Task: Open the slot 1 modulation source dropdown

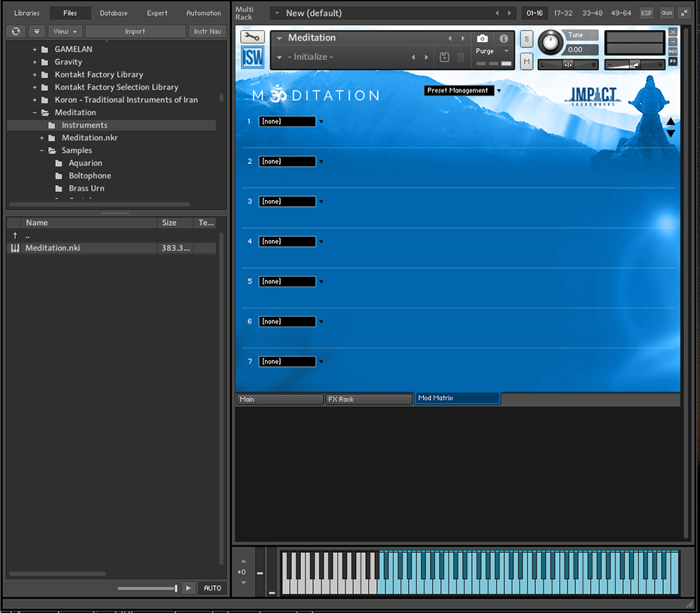Action: [x=321, y=121]
